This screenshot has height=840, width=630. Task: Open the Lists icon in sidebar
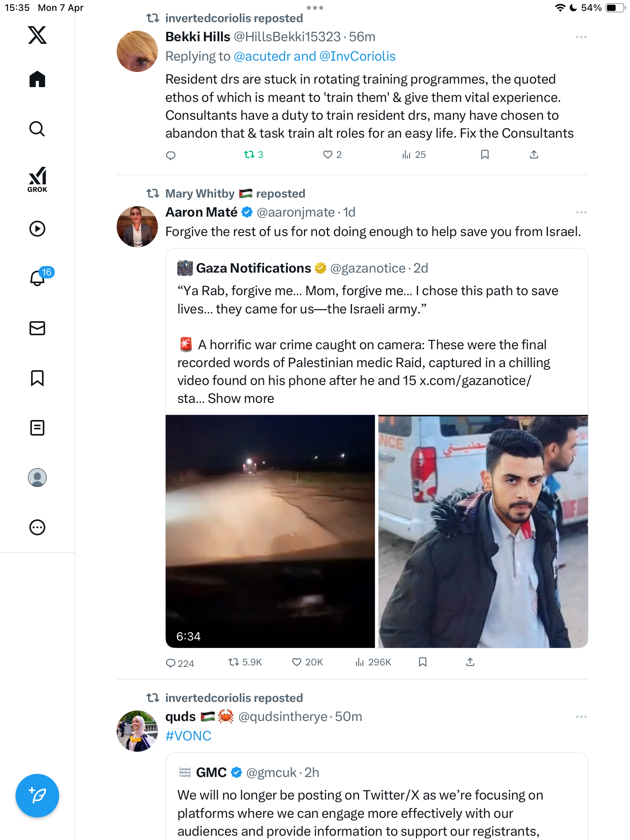[x=37, y=428]
